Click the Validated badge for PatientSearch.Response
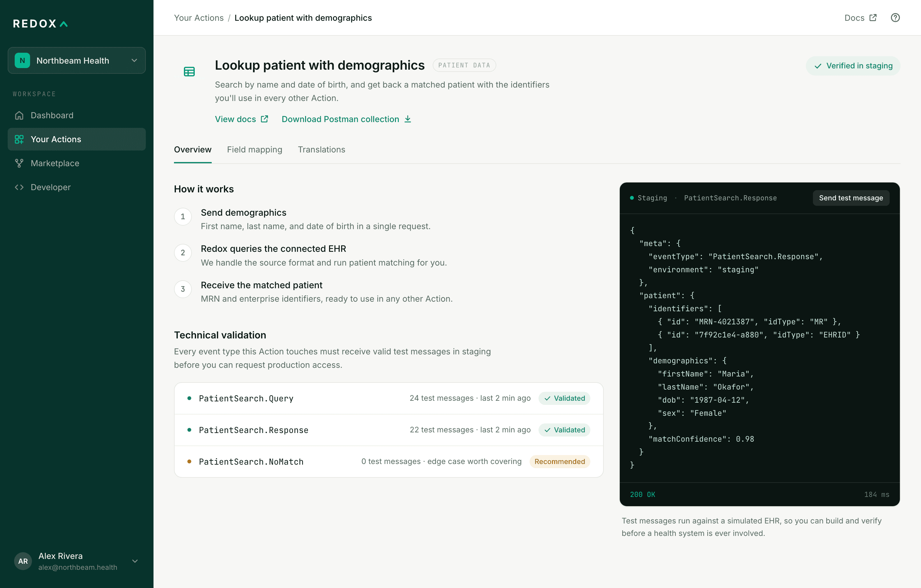Image resolution: width=921 pixels, height=588 pixels. [x=564, y=430]
